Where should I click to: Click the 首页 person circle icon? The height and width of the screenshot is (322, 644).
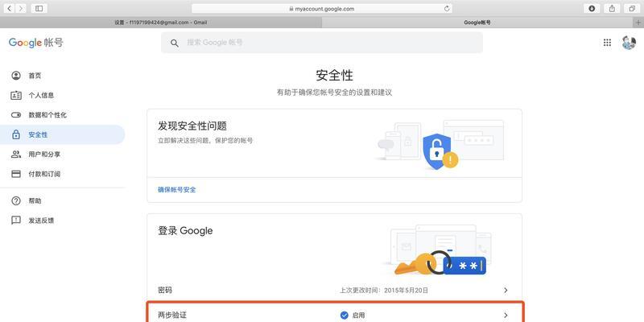pos(16,76)
